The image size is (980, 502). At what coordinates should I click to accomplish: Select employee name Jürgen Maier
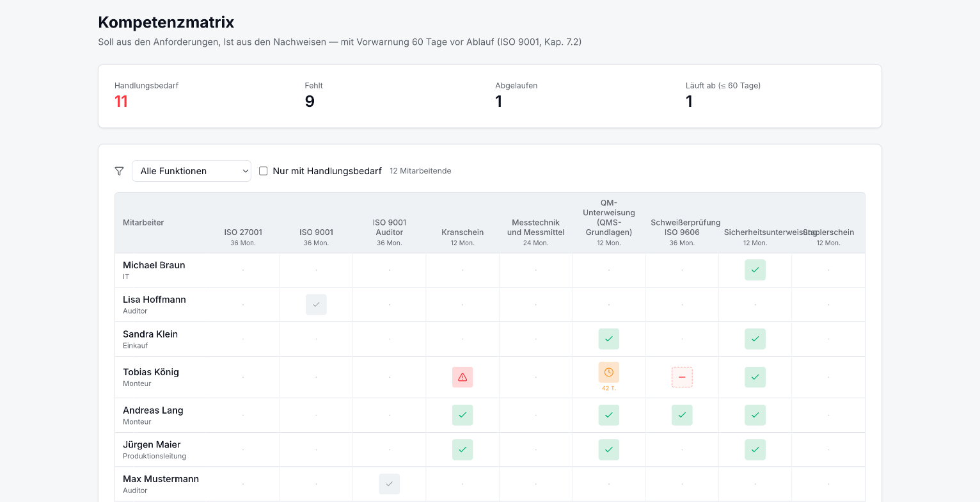(x=152, y=444)
